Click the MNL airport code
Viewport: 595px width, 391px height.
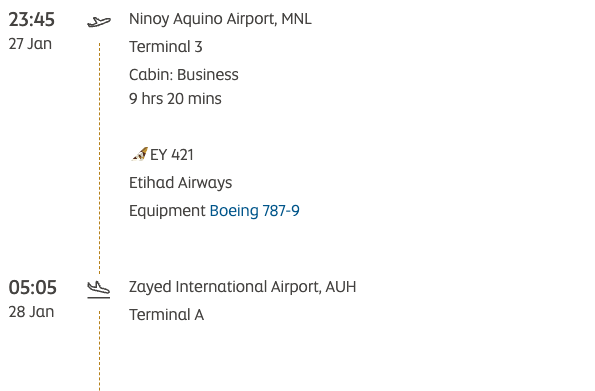[296, 19]
